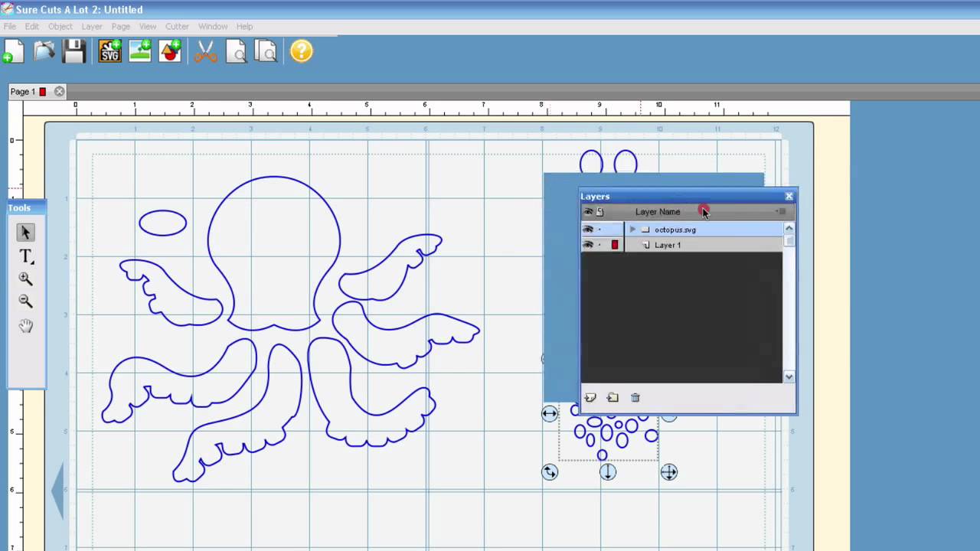Open help with the question mark icon
Image resolution: width=980 pixels, height=551 pixels.
pyautogui.click(x=302, y=51)
